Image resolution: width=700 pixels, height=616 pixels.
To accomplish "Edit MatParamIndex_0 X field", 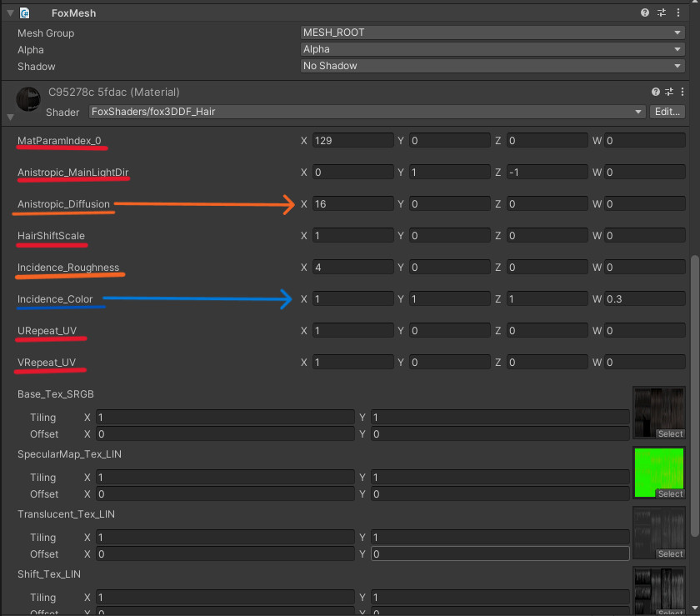I will click(x=352, y=141).
